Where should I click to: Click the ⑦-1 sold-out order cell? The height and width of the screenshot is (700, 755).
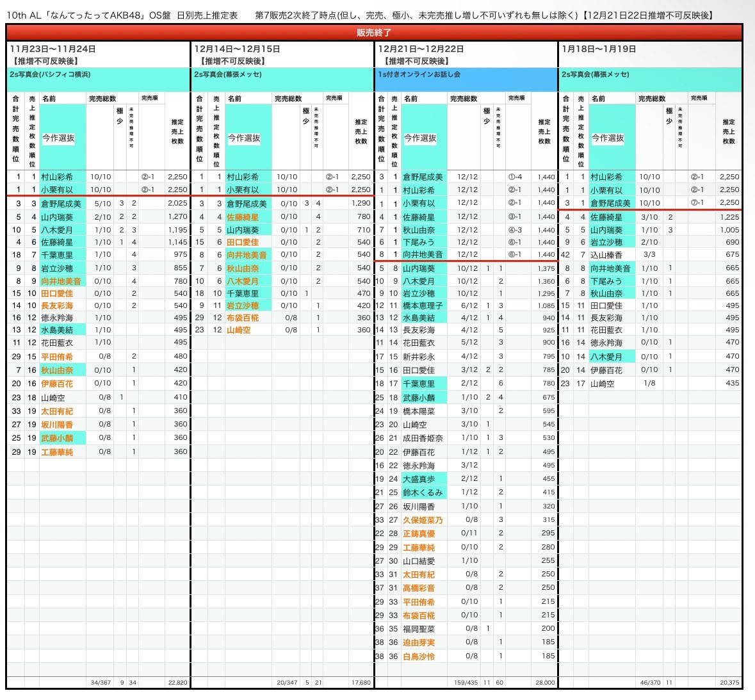[x=697, y=202]
